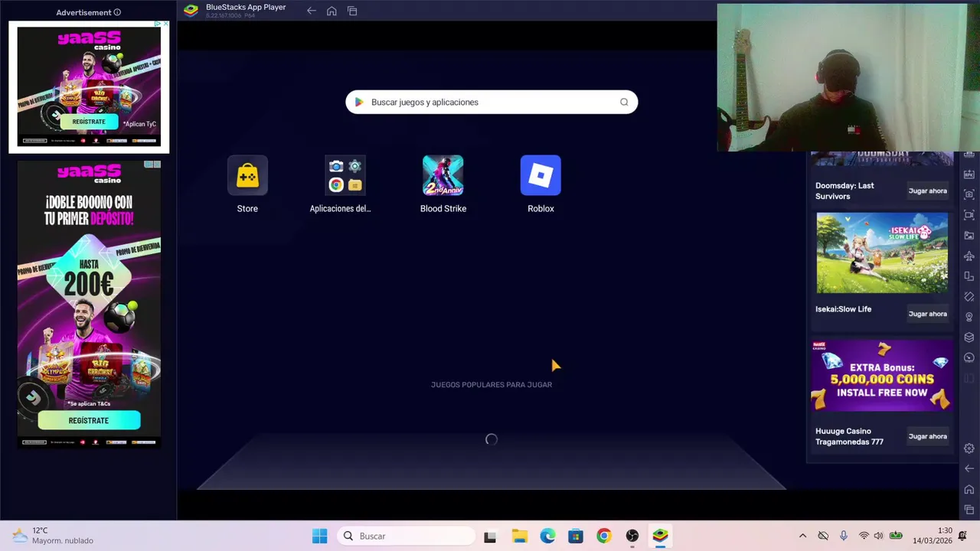Click REGÍSTRATE on the tall Yaass ad
This screenshot has width=980, height=551.
tap(89, 420)
